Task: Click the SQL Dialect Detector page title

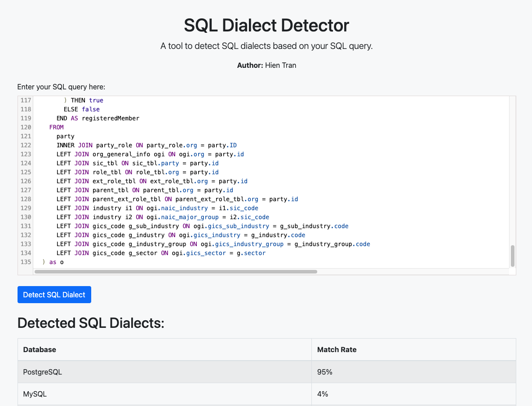Action: (x=266, y=26)
